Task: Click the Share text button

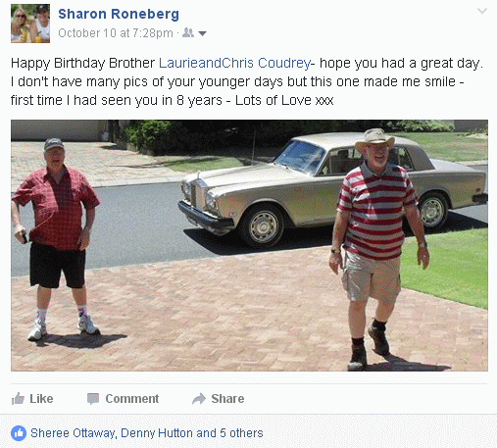Action: point(227,399)
